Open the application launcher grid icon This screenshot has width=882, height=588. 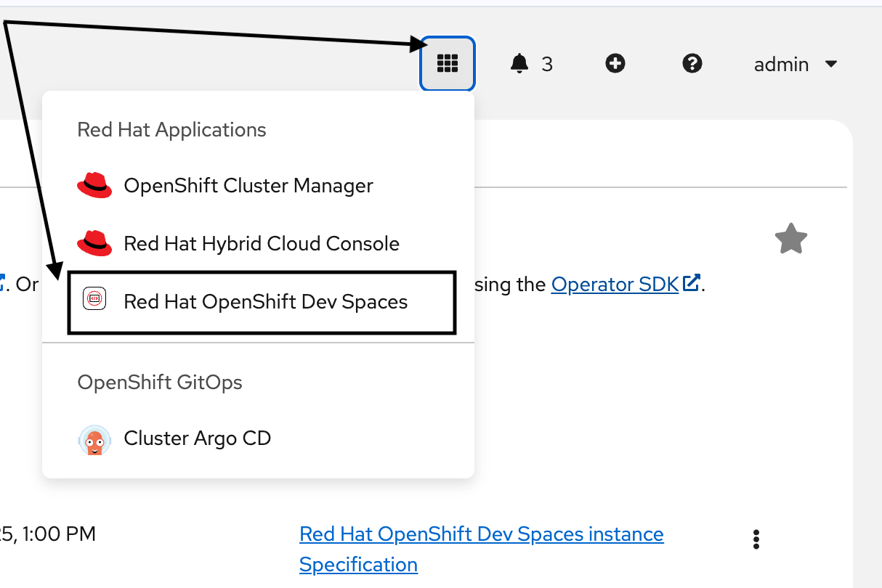[x=447, y=63]
